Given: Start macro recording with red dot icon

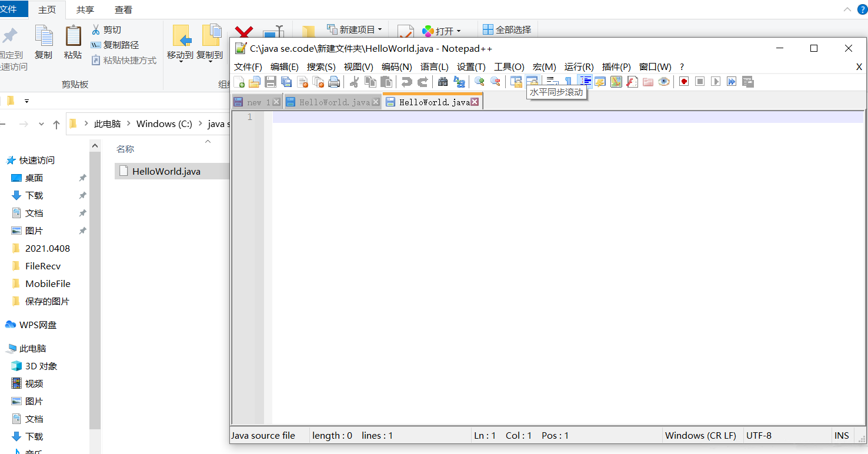Looking at the screenshot, I should tap(683, 82).
